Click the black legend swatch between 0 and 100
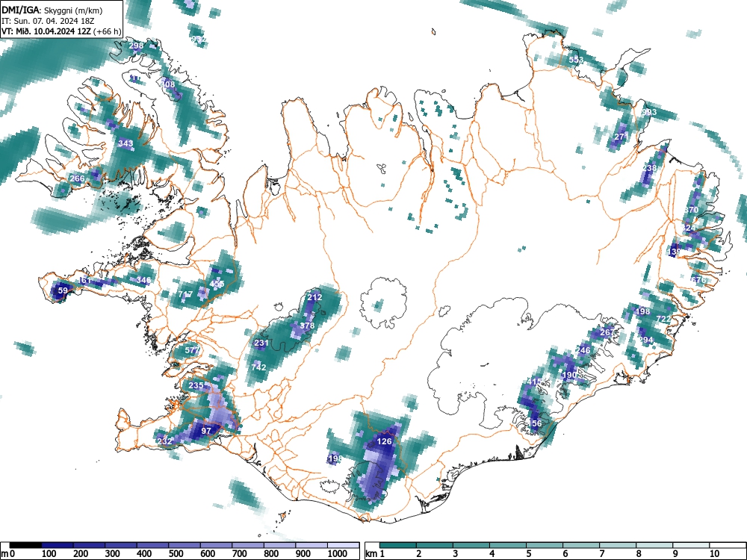This screenshot has height=560, width=747. tap(25, 545)
